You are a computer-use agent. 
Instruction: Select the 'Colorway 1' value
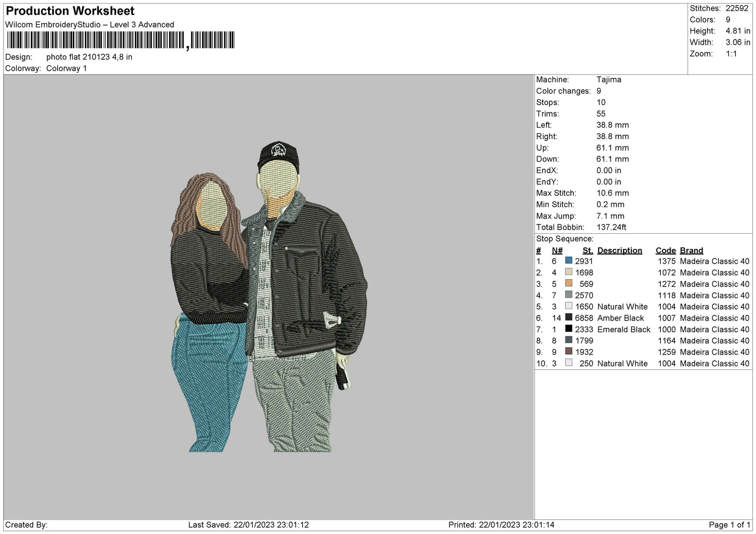coord(67,69)
